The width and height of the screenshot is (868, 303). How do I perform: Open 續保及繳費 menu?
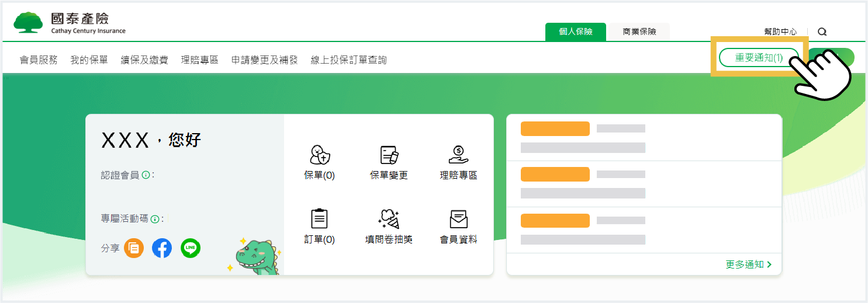point(144,60)
